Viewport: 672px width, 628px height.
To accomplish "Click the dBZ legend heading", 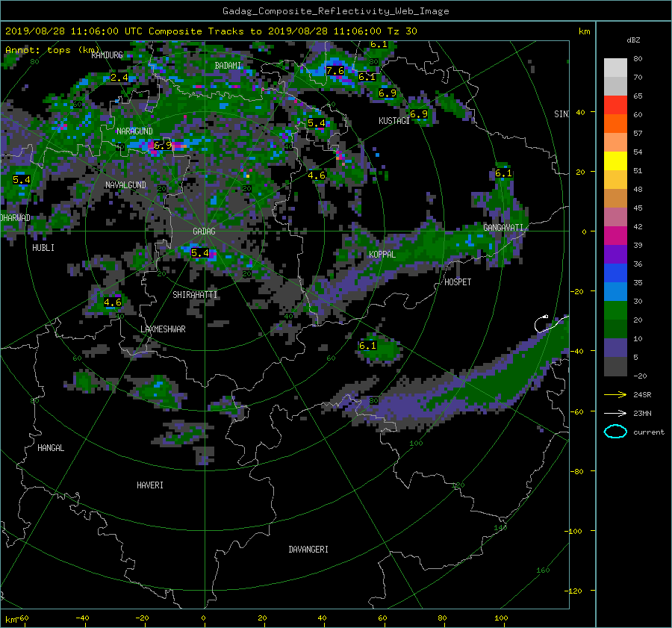I will (x=633, y=40).
